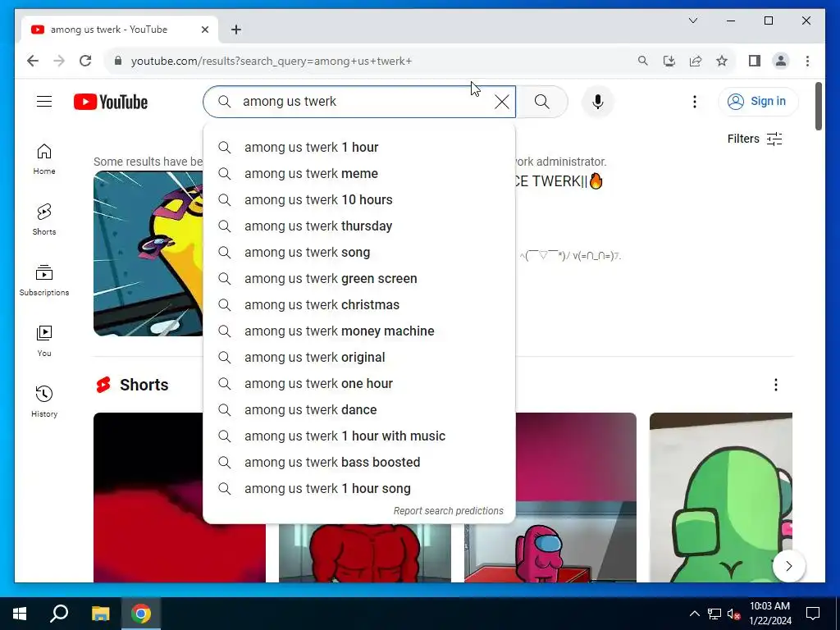The image size is (840, 630).
Task: Grab the page vertical scrollbar
Action: 818,106
